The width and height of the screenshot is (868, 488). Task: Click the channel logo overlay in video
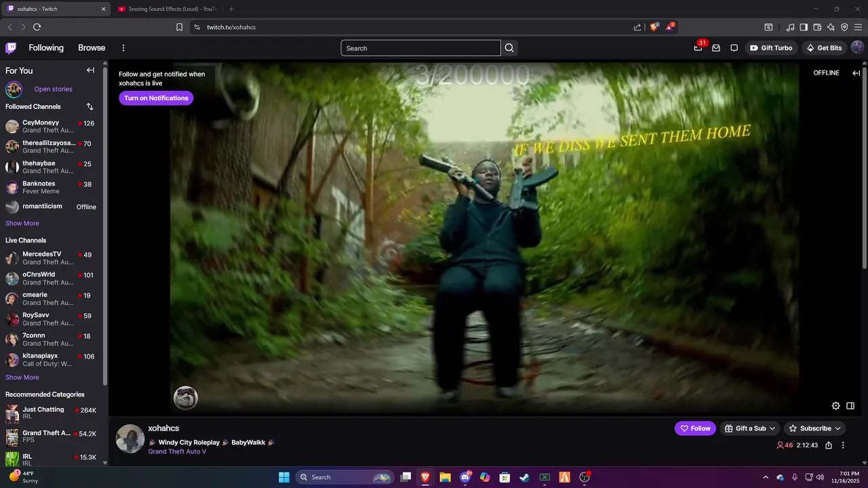tap(186, 398)
